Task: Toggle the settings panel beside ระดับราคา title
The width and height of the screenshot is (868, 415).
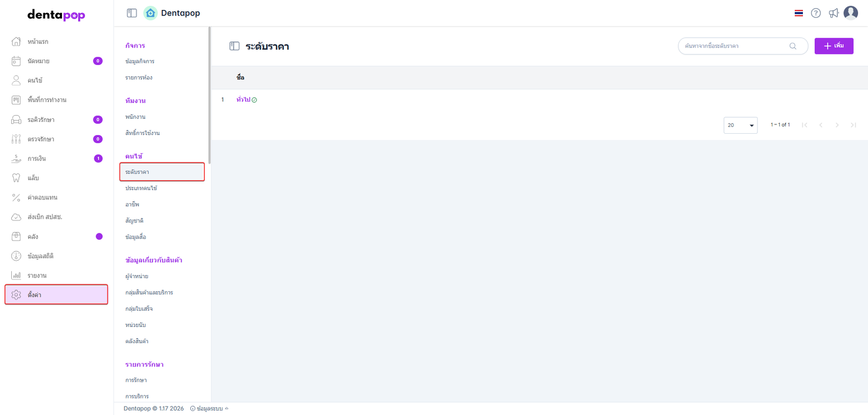Action: [234, 46]
